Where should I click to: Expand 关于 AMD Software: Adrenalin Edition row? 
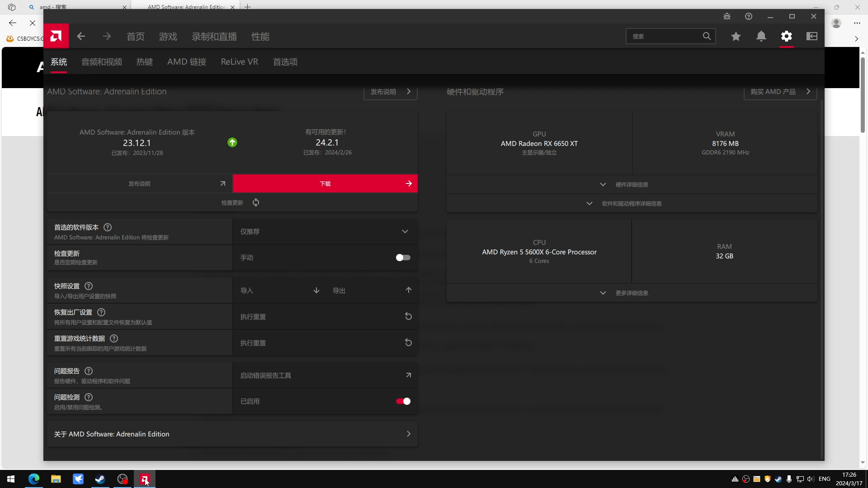click(232, 434)
